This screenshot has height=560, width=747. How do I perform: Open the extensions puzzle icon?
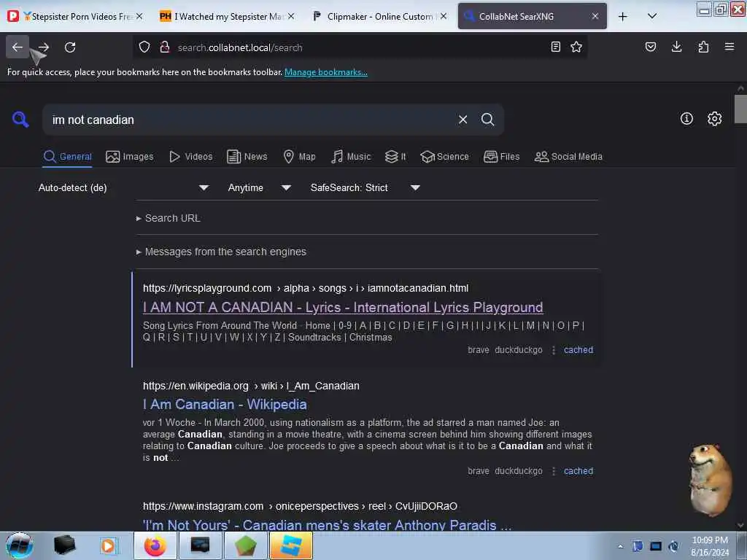click(x=703, y=47)
